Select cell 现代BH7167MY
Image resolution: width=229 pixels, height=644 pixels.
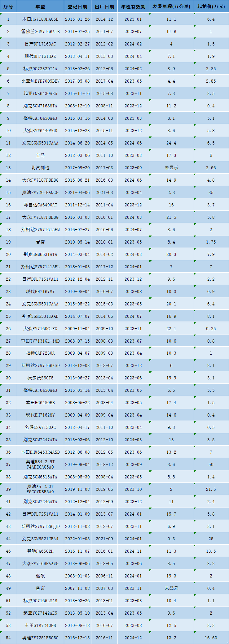point(40,292)
